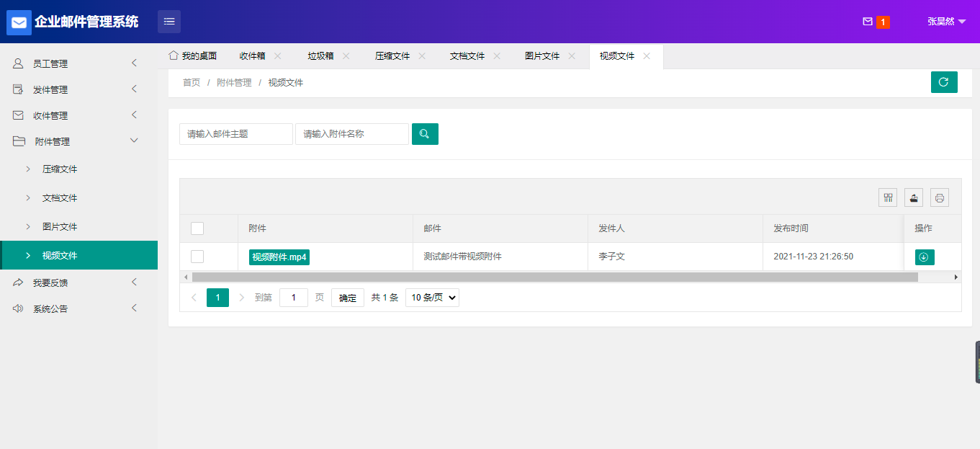The width and height of the screenshot is (980, 449).
Task: Click the unread count badge 1
Action: pyautogui.click(x=883, y=22)
